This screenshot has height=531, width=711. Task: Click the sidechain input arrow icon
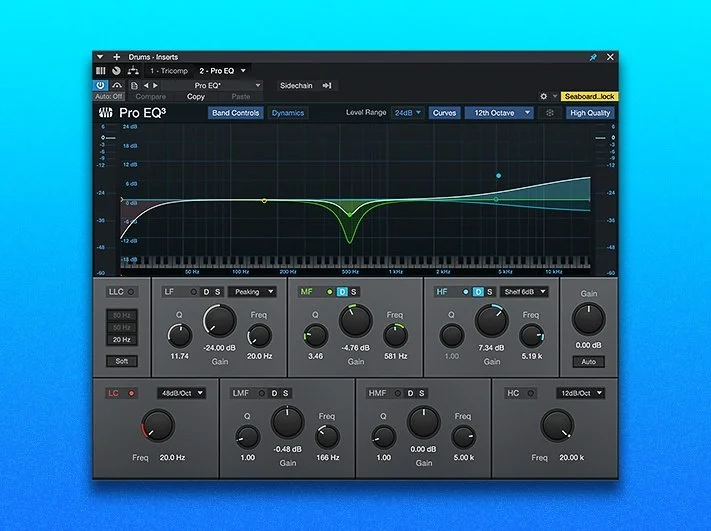pos(327,85)
